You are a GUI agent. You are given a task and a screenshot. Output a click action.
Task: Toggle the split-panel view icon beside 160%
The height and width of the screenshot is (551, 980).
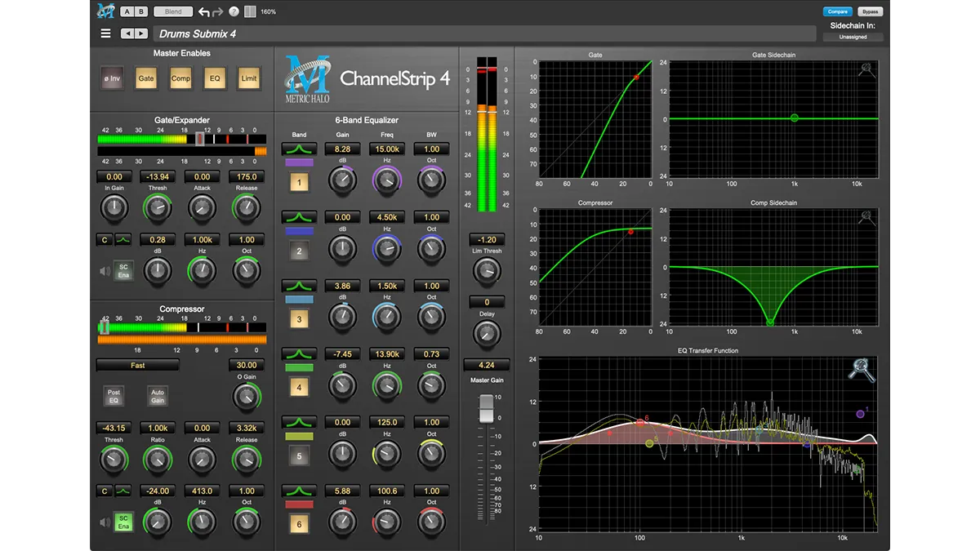click(x=249, y=11)
